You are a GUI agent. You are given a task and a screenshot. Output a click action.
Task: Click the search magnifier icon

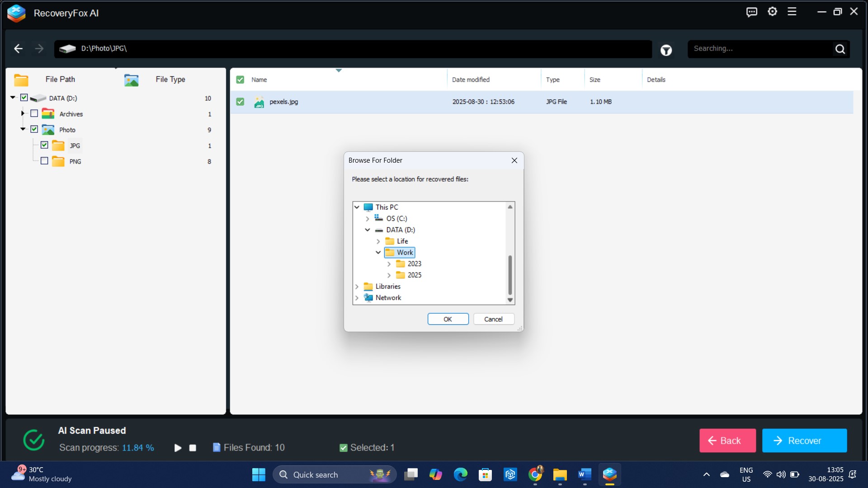pos(840,49)
